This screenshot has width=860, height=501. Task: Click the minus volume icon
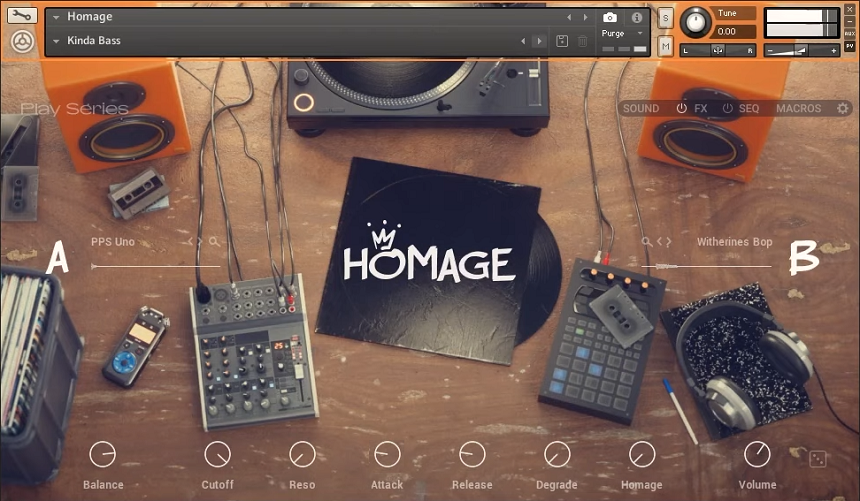pyautogui.click(x=770, y=51)
